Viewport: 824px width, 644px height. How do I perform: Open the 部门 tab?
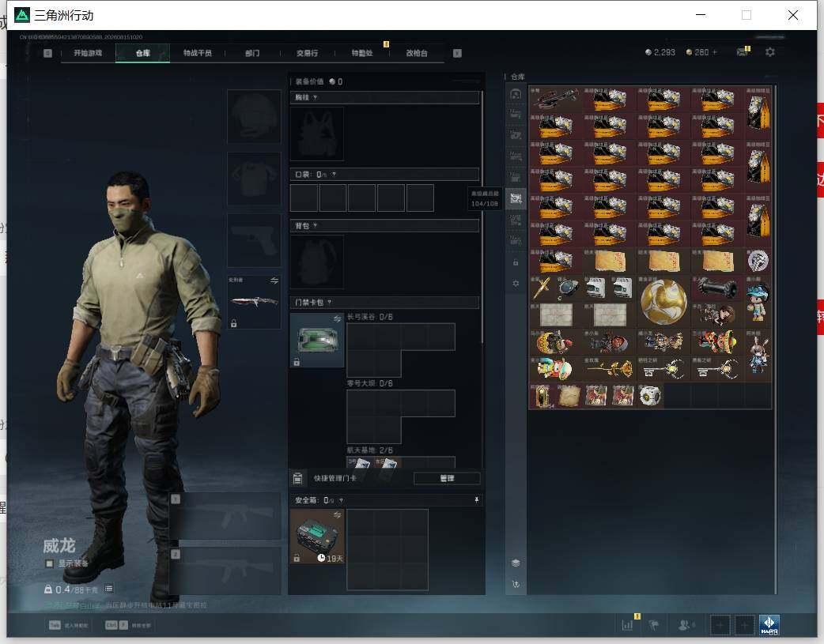coord(252,53)
